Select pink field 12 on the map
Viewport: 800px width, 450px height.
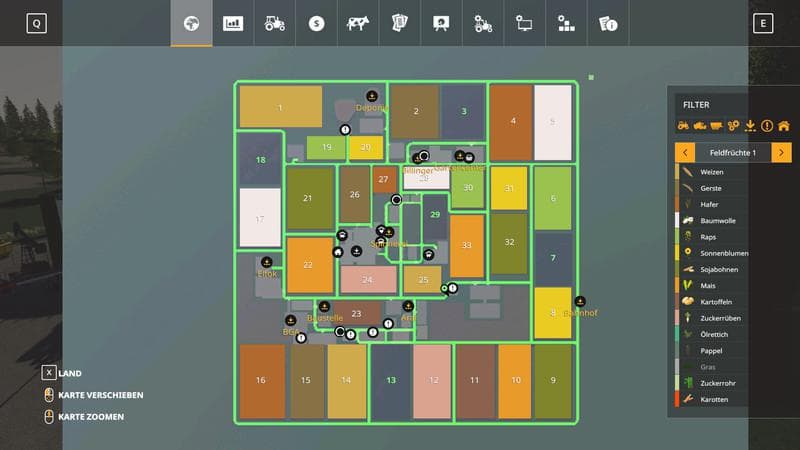432,382
